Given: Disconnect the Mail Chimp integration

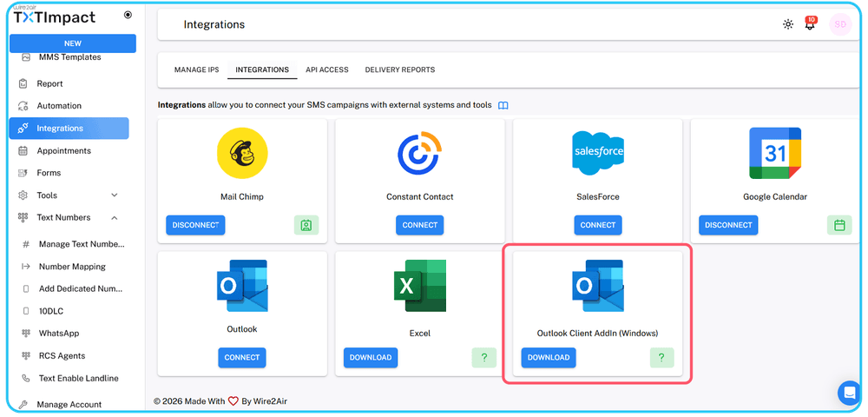Looking at the screenshot, I should [x=195, y=225].
